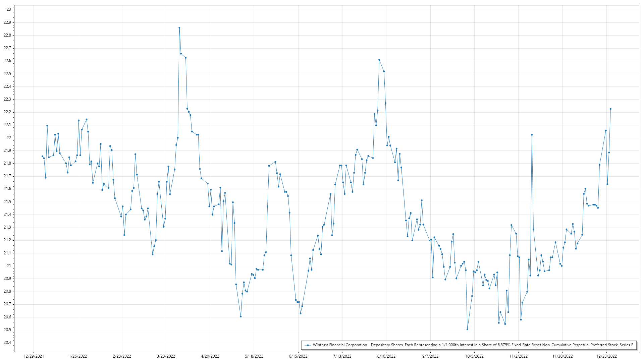This screenshot has width=644, height=362.
Task: Click the 22 y-axis tick label
Action: point(9,138)
